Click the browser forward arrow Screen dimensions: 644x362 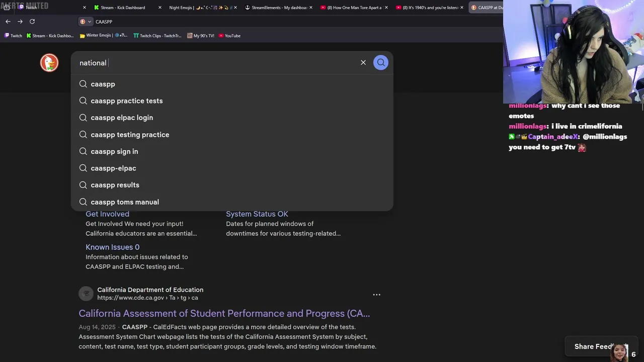pyautogui.click(x=20, y=22)
